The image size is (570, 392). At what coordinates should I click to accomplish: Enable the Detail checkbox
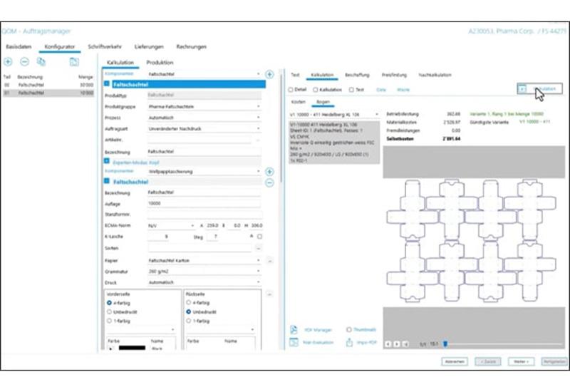291,90
